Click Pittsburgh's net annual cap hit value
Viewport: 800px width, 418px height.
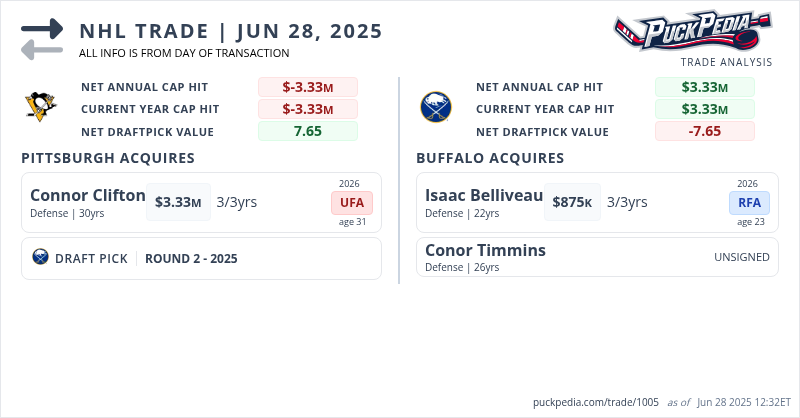[x=307, y=87]
